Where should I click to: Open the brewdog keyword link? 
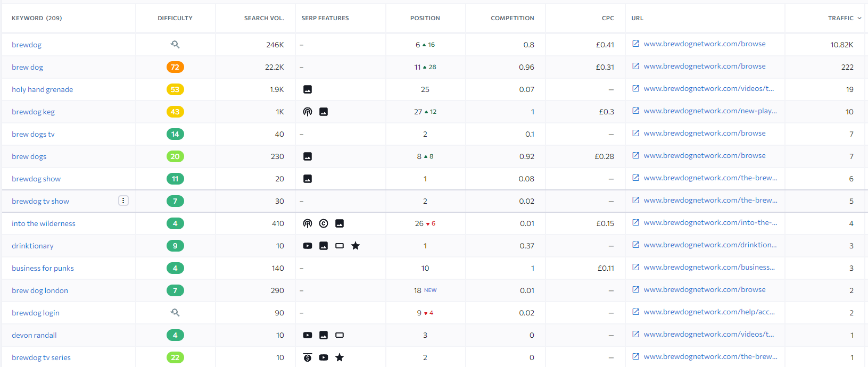pyautogui.click(x=27, y=45)
